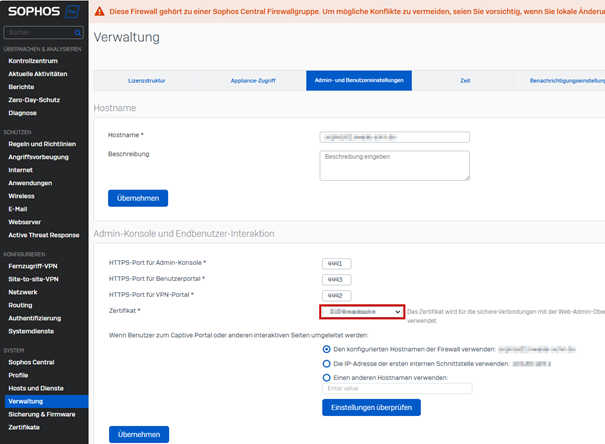Switch to the Zeit tab
Image resolution: width=605 pixels, height=444 pixels.
coord(465,81)
